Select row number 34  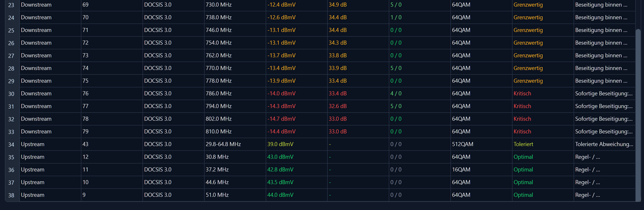click(11, 144)
